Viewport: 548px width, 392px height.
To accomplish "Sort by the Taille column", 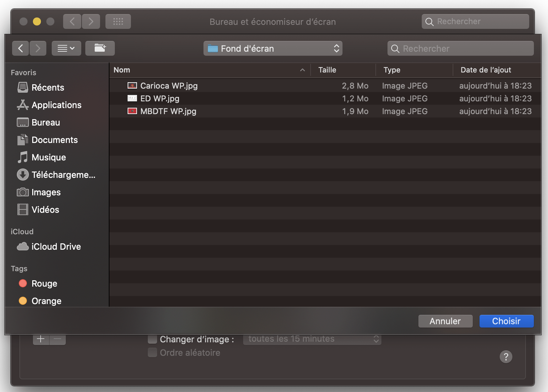I will pyautogui.click(x=343, y=70).
